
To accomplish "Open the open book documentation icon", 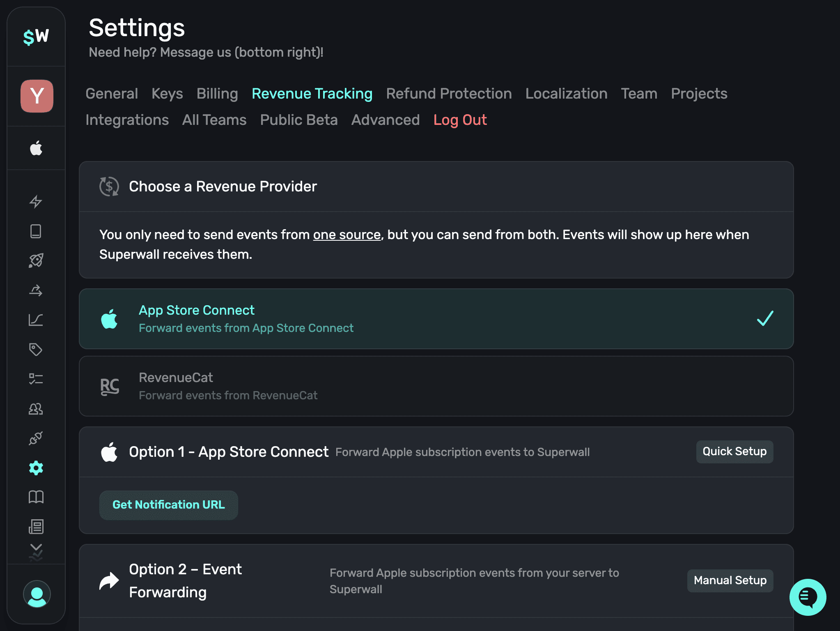I will (x=36, y=497).
